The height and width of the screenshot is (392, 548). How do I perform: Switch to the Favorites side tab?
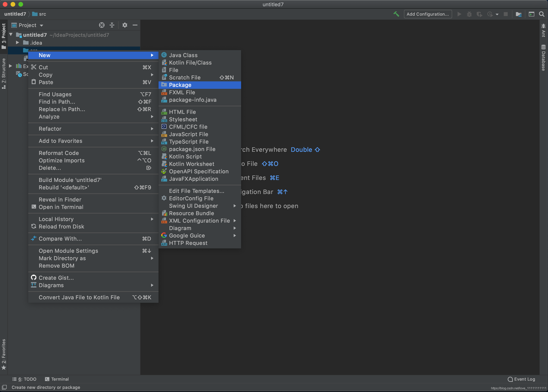[x=4, y=354]
